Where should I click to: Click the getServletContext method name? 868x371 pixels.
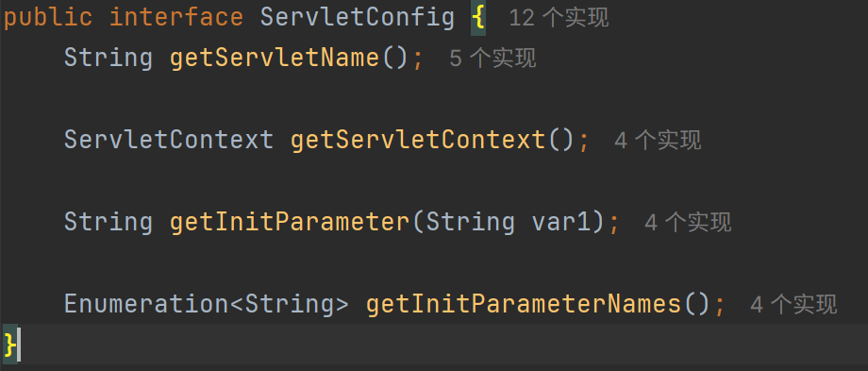(419, 140)
